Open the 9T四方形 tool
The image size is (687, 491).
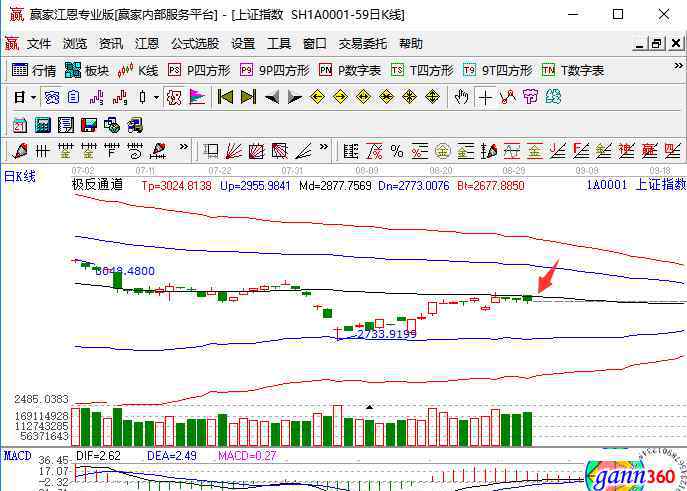tap(498, 70)
